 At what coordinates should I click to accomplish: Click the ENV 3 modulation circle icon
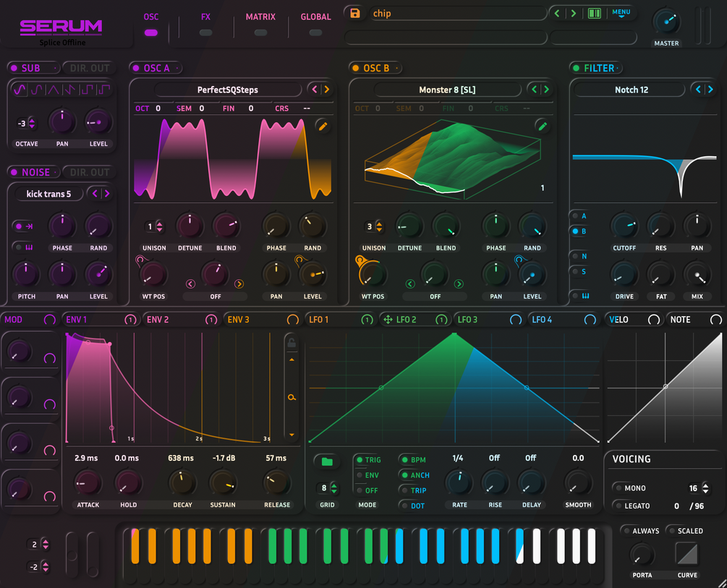point(292,320)
